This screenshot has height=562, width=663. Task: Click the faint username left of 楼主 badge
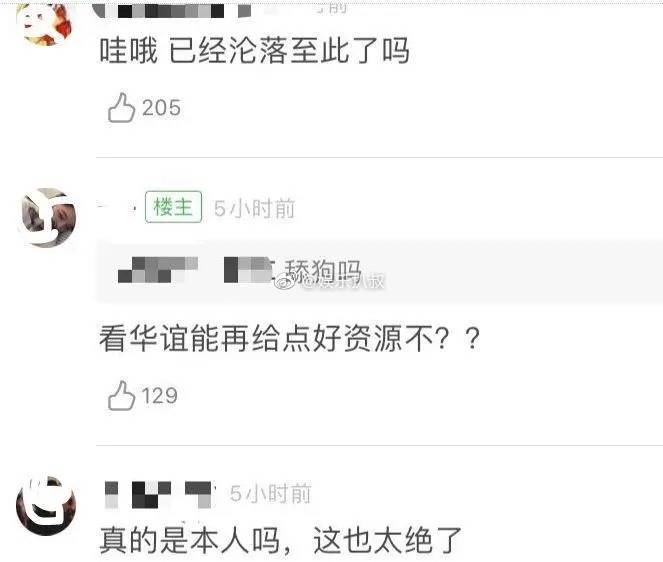pyautogui.click(x=118, y=207)
